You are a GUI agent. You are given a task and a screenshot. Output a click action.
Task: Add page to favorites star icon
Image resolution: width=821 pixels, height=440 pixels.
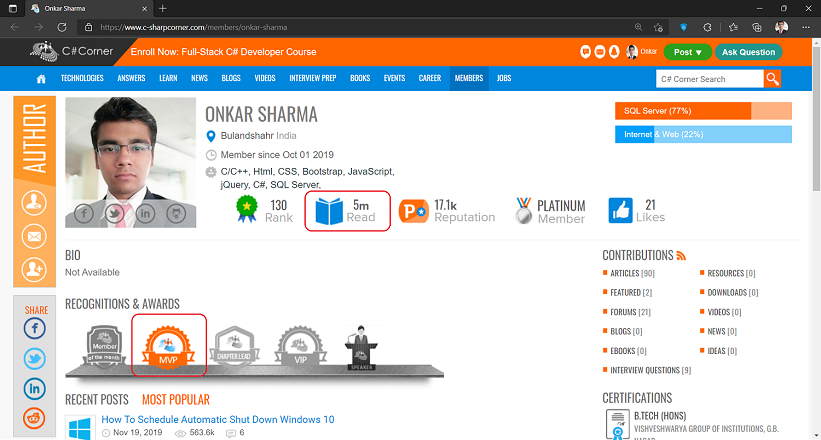(658, 27)
